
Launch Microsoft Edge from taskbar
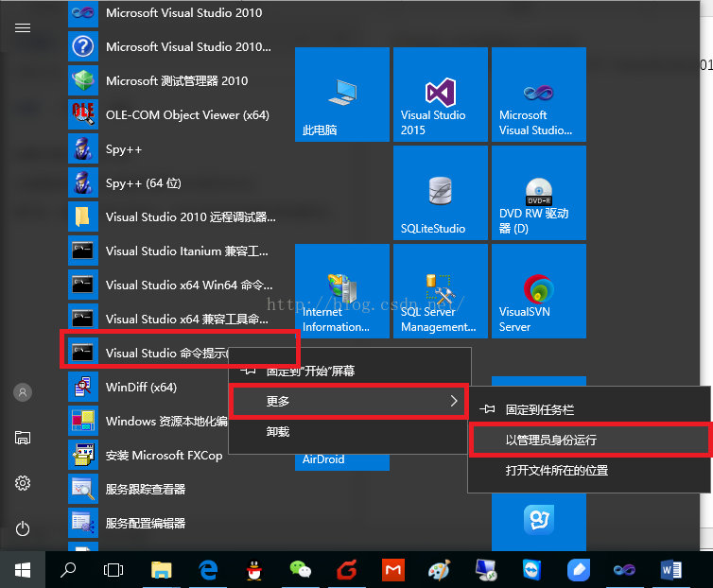pyautogui.click(x=208, y=570)
